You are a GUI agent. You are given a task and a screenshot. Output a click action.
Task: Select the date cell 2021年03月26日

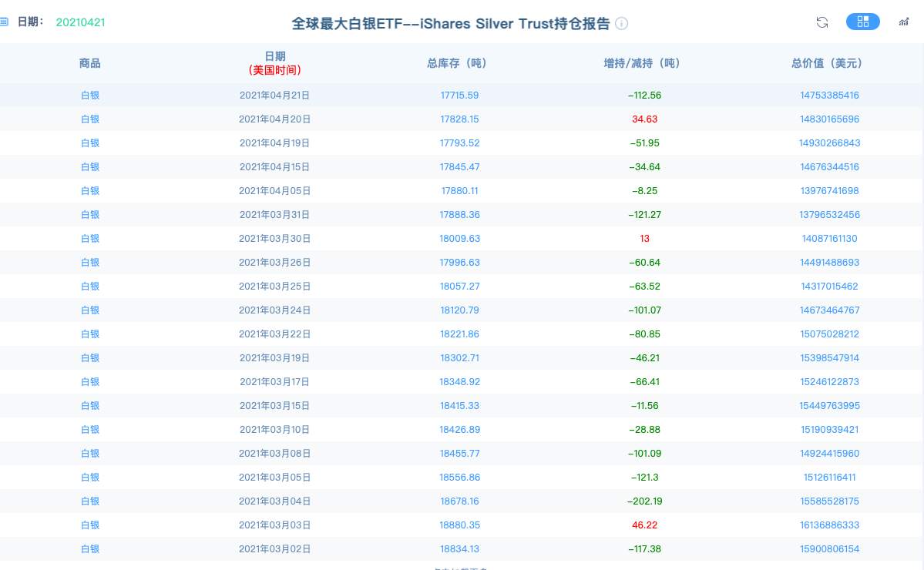tap(274, 263)
